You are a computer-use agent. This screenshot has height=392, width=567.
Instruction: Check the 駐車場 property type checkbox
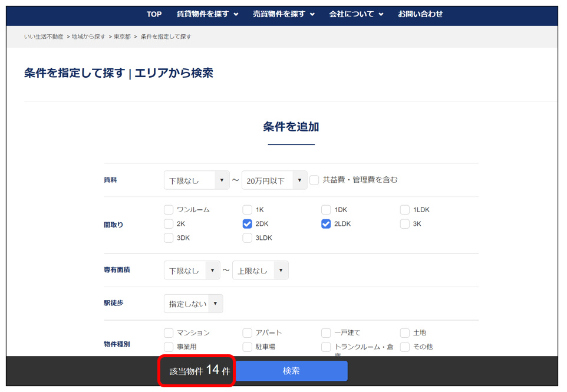coord(248,347)
